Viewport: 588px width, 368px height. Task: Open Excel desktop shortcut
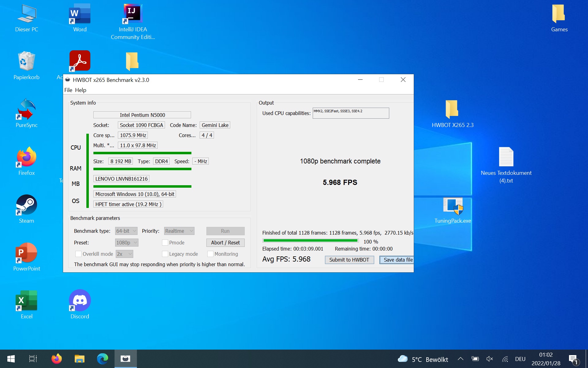click(27, 305)
